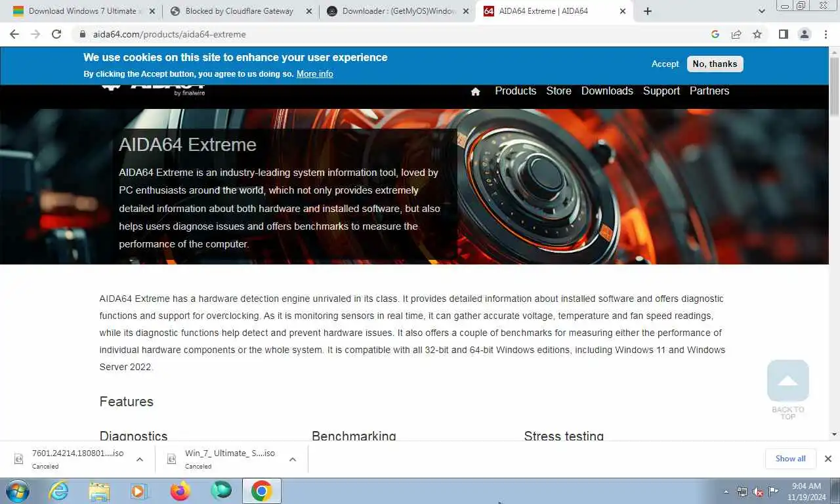
Task: Open Windows Media Player from taskbar
Action: point(139,491)
